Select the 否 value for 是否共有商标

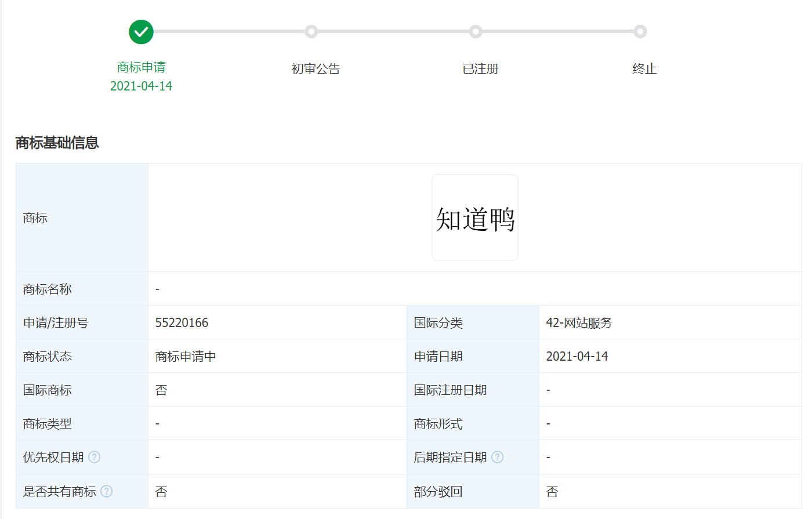click(x=161, y=491)
